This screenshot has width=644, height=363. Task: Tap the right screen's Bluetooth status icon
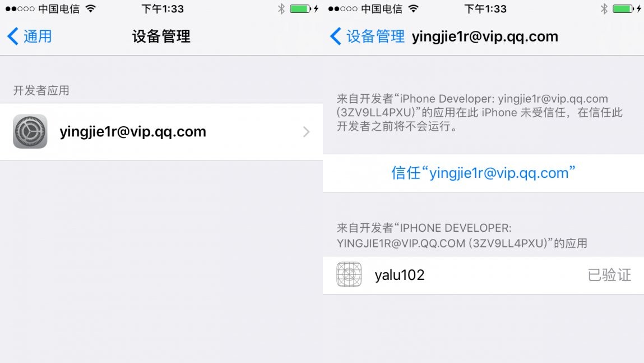604,8
